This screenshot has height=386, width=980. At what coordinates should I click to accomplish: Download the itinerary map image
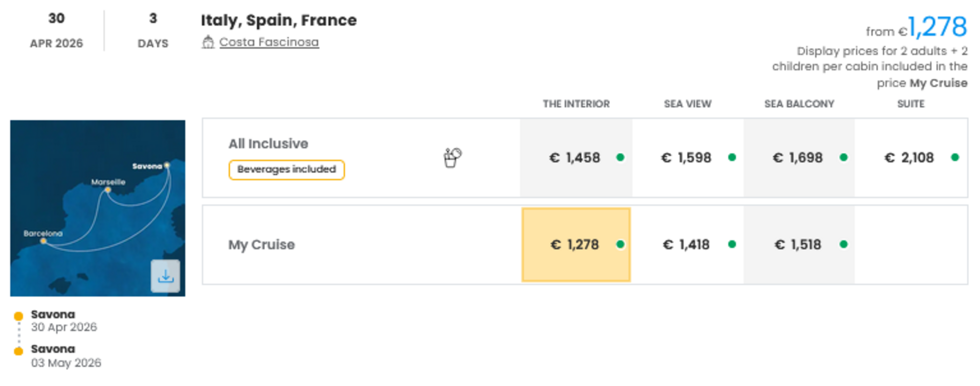(165, 276)
